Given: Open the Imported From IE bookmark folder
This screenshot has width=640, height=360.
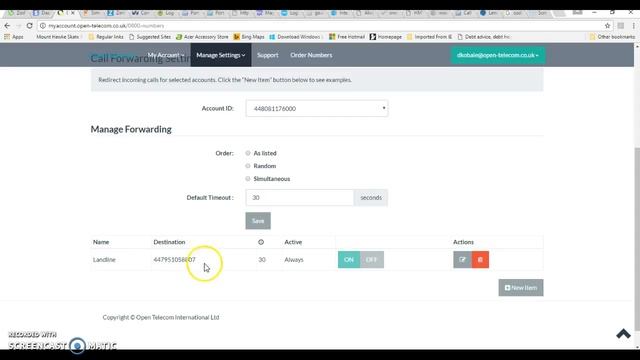Looking at the screenshot, I should pyautogui.click(x=429, y=37).
